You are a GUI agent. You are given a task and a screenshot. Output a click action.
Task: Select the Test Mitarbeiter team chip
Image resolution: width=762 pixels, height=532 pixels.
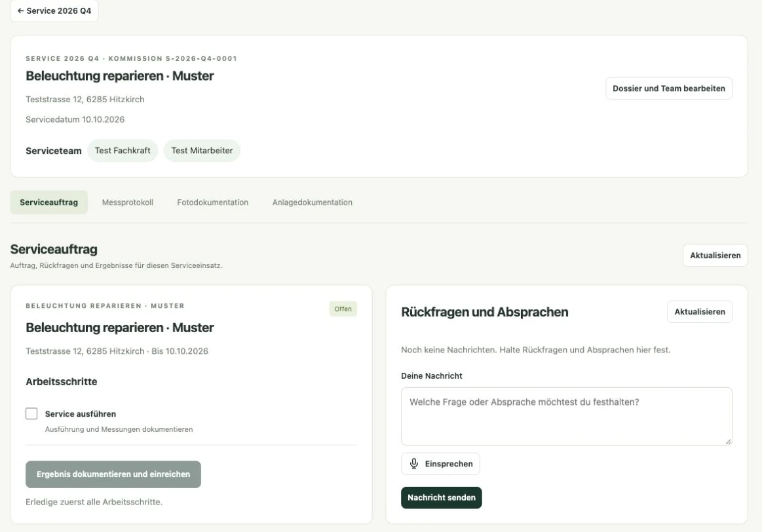tap(202, 151)
